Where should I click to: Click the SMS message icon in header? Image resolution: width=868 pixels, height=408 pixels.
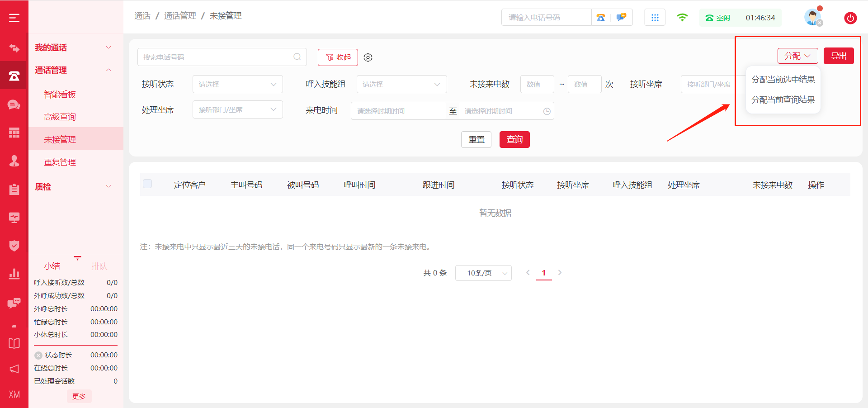pyautogui.click(x=621, y=17)
